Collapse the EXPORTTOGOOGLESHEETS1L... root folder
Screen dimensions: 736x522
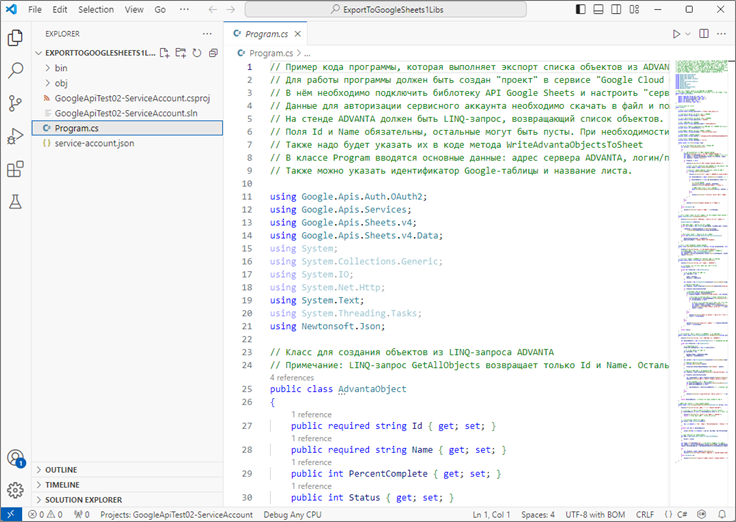pos(95,53)
